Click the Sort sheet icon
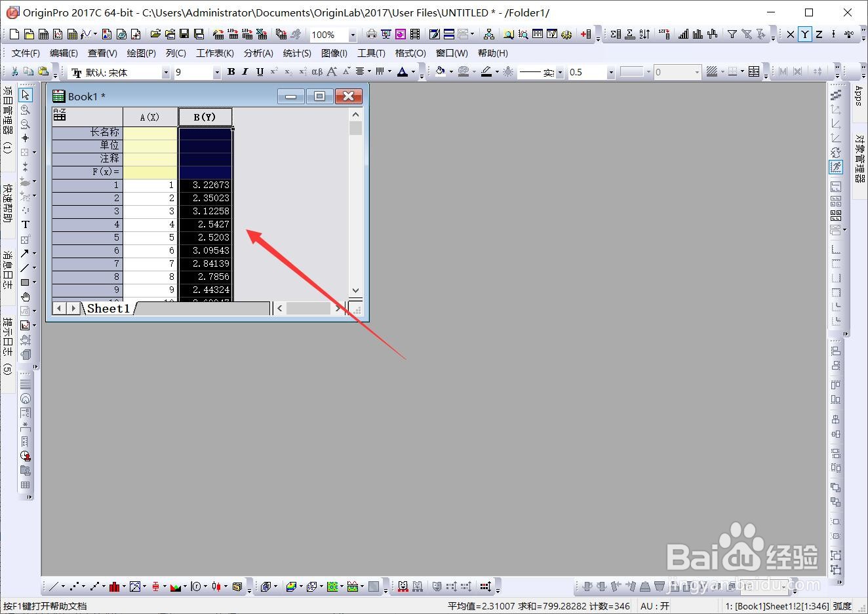Image resolution: width=868 pixels, height=614 pixels. tap(644, 34)
